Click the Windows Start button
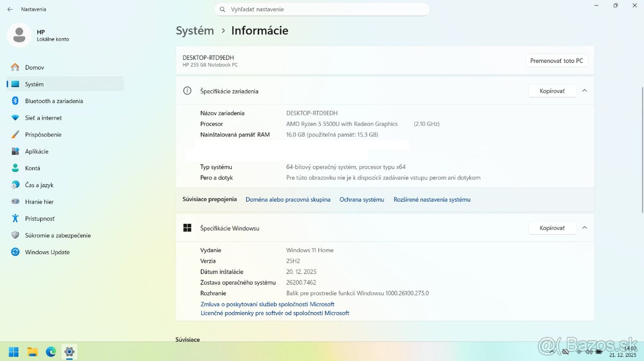This screenshot has width=644, height=361. click(x=14, y=352)
